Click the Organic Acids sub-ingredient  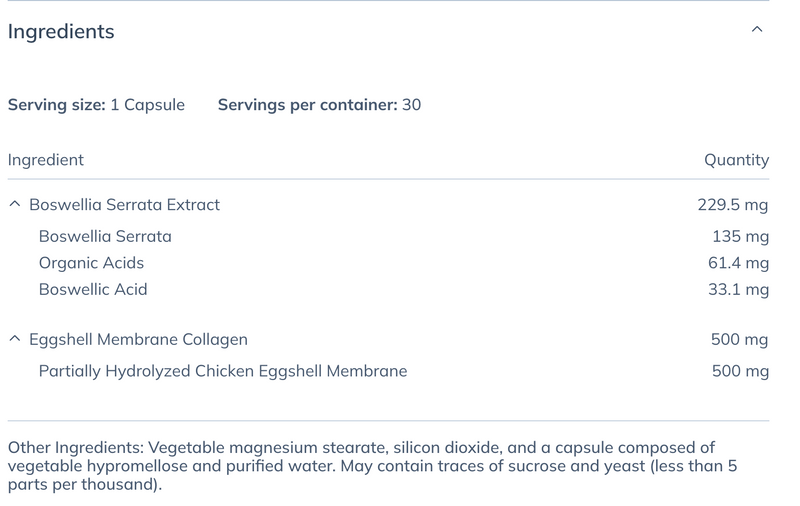pos(91,263)
